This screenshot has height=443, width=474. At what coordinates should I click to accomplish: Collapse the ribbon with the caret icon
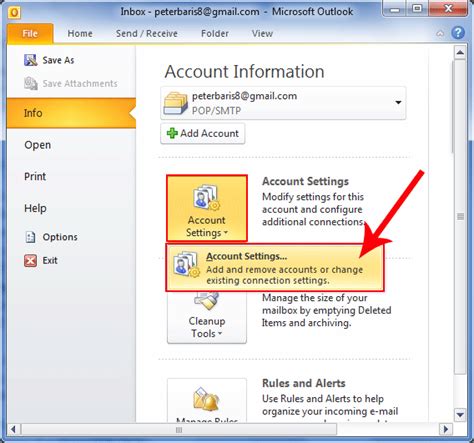click(x=440, y=33)
